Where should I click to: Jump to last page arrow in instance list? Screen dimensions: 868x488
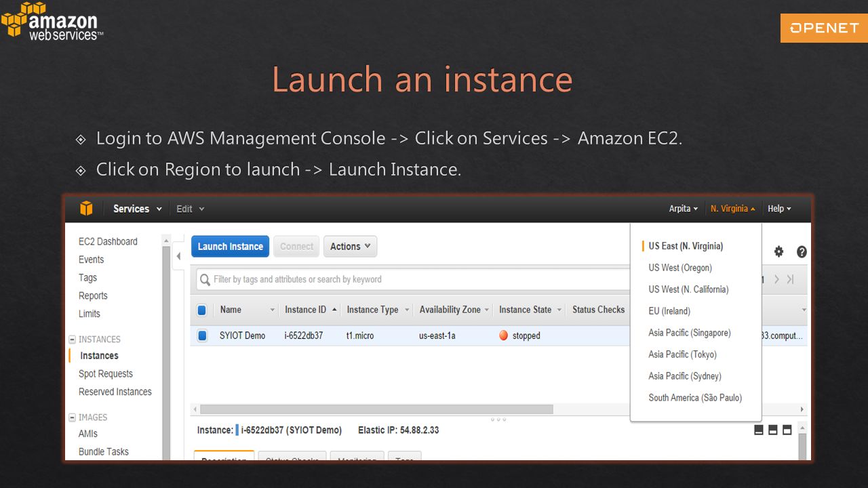[791, 279]
